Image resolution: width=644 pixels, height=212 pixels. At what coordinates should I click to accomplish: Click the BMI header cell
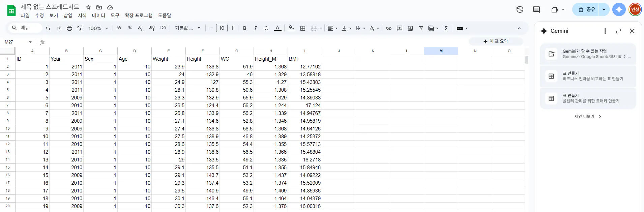click(x=305, y=59)
